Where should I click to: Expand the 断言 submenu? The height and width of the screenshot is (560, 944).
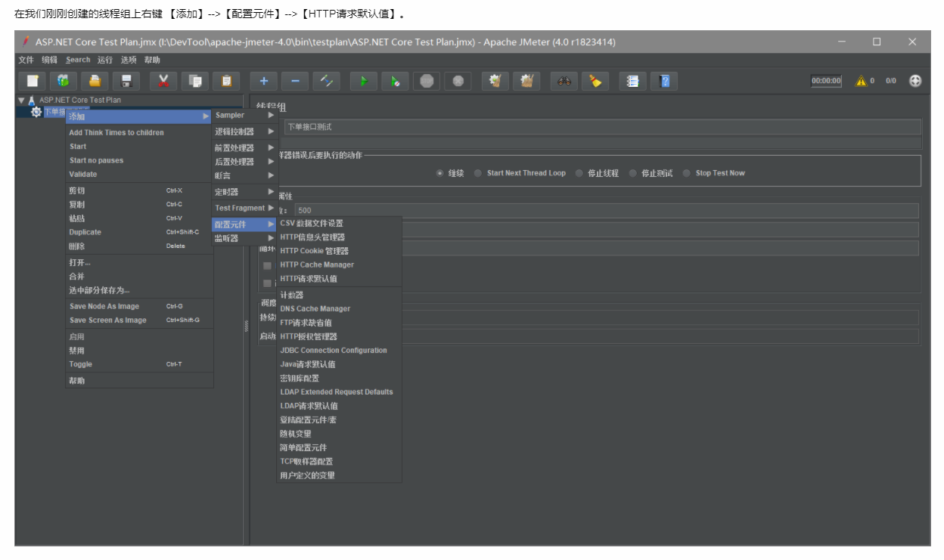point(244,175)
